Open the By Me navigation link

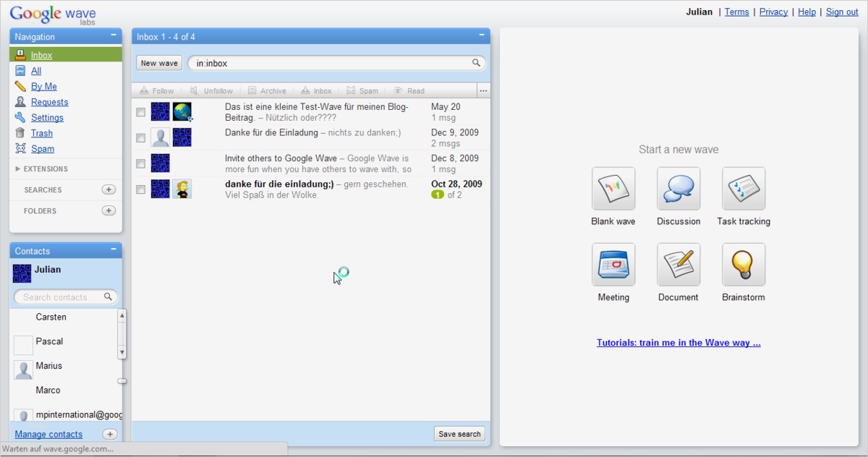[44, 86]
